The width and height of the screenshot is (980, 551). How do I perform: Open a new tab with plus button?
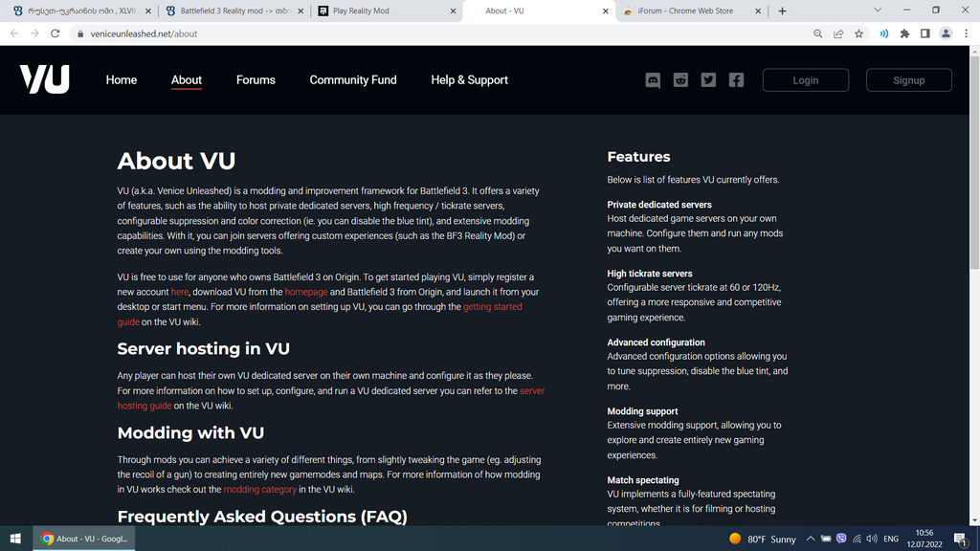782,11
